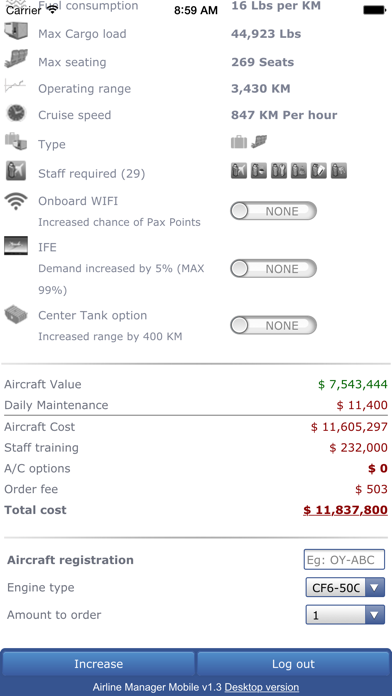The image size is (392, 696).
Task: Click the Max seating seats icon
Action: pos(16,59)
